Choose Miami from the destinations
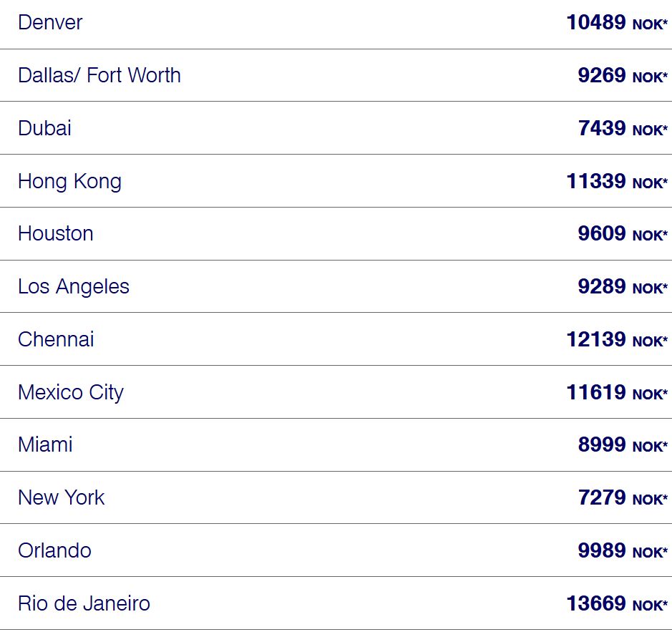This screenshot has height=632, width=672. coord(336,444)
